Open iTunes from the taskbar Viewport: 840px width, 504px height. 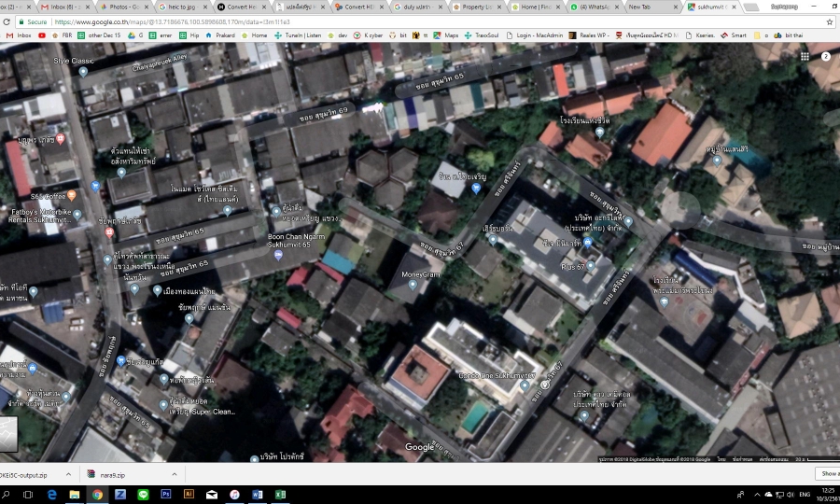click(x=234, y=495)
